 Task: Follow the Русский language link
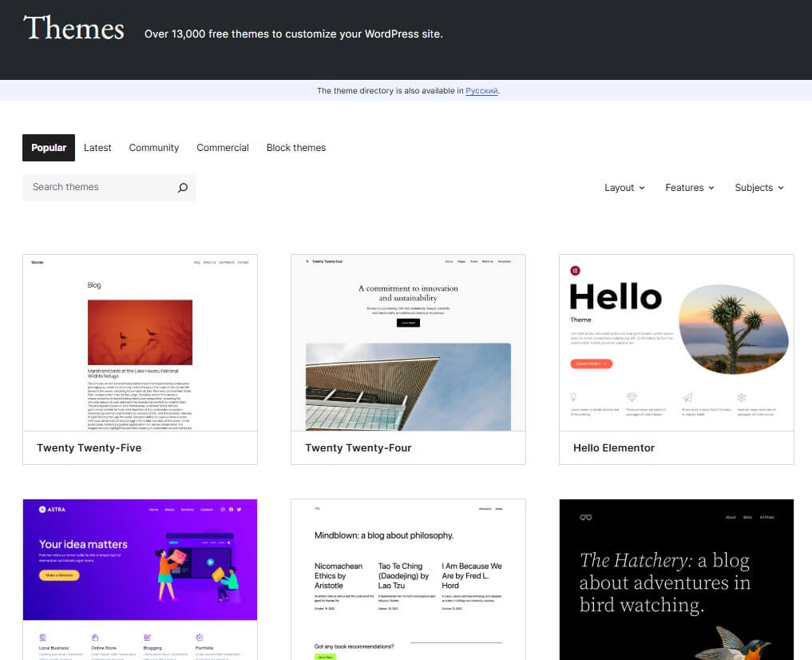[x=481, y=90]
